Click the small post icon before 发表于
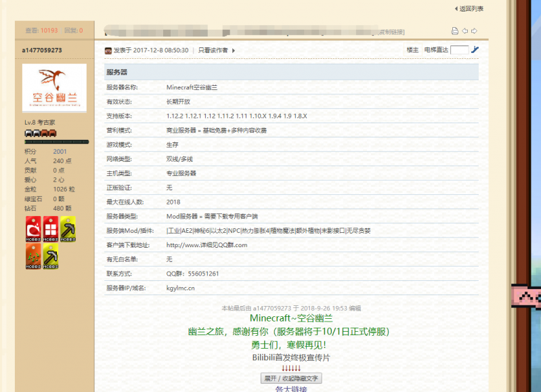541x392 pixels. (x=108, y=50)
